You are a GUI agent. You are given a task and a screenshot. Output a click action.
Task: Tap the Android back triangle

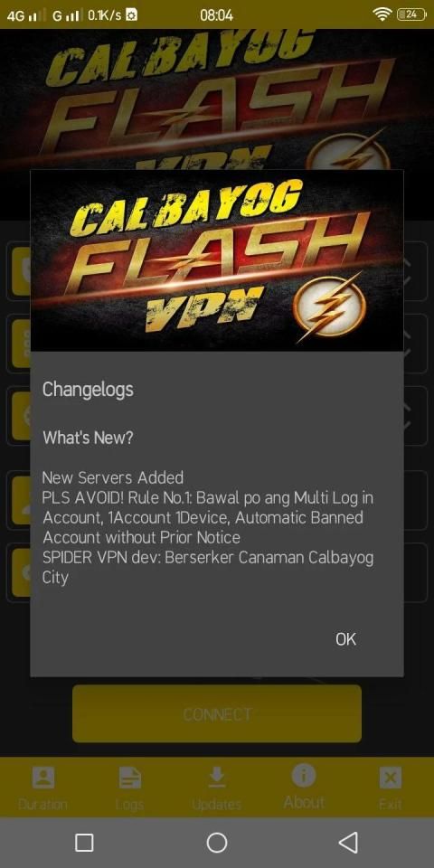(x=347, y=843)
